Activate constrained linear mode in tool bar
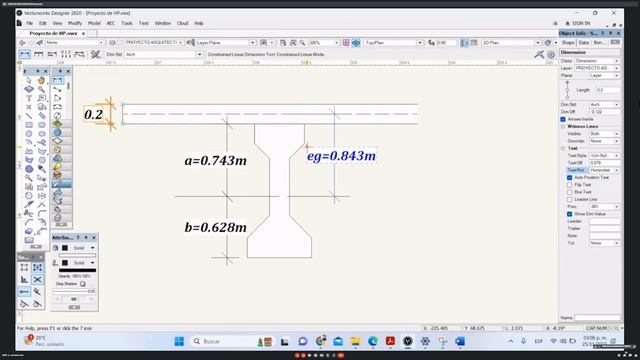 coord(24,54)
